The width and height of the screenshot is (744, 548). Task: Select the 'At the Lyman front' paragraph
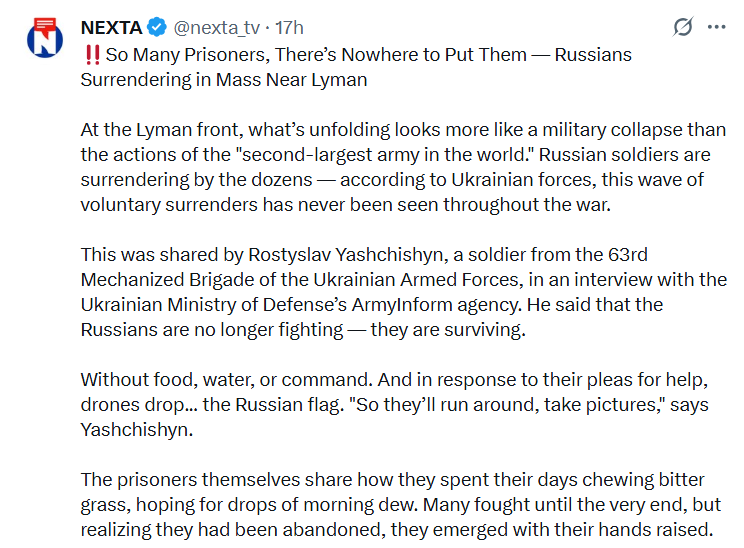(x=403, y=167)
